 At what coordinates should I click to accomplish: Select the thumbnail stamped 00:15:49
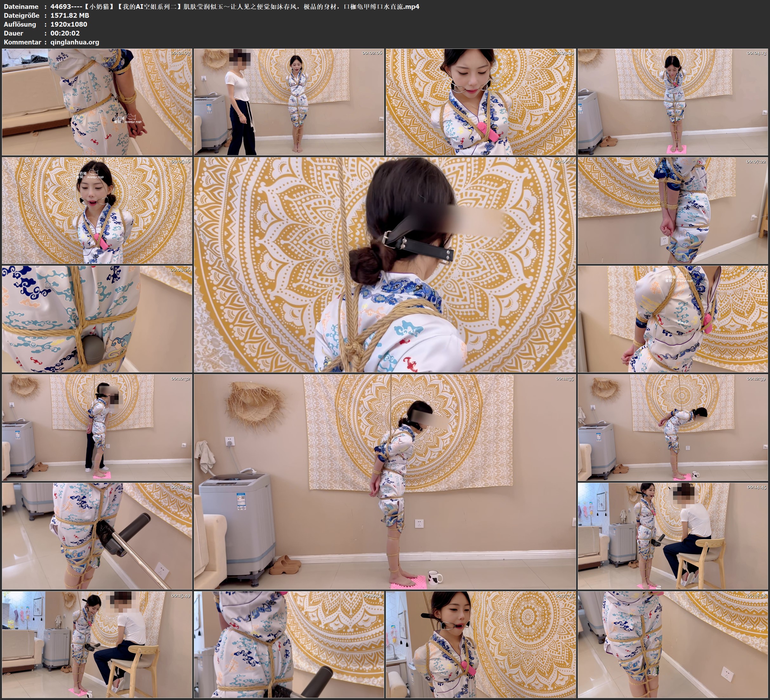97,644
